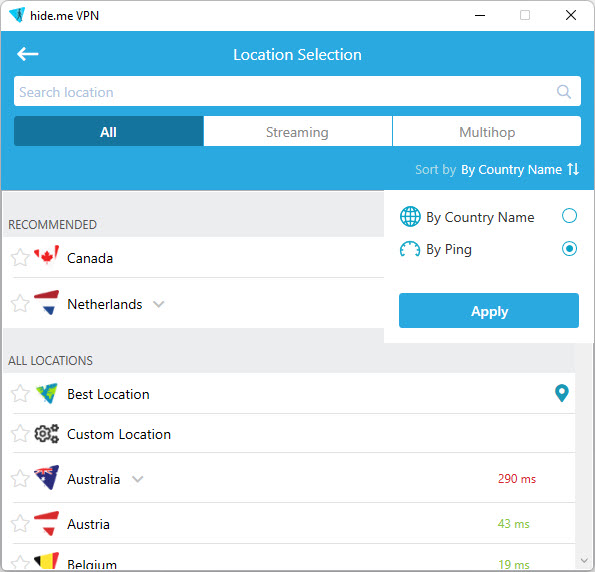This screenshot has height=572, width=595.
Task: Choose Best Location entry
Action: [x=289, y=394]
